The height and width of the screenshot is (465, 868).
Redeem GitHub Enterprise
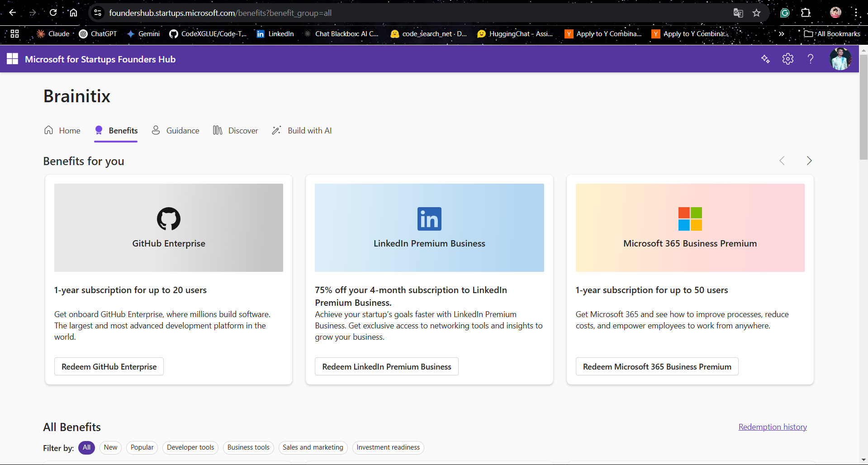click(x=109, y=366)
